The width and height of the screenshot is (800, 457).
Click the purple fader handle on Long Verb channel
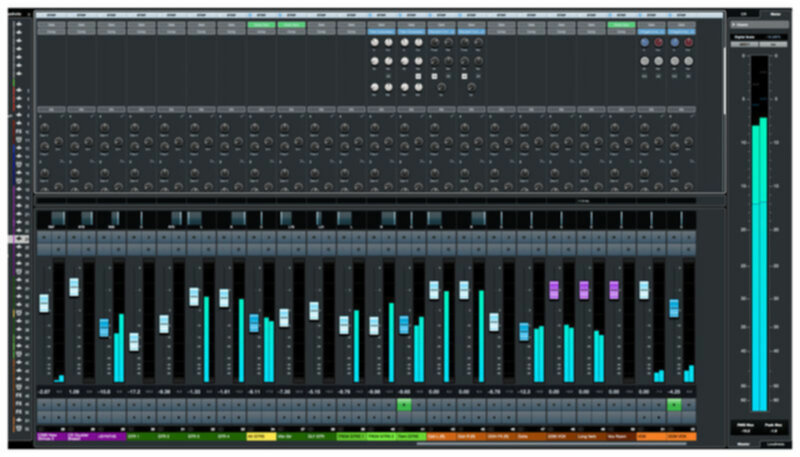[x=584, y=290]
